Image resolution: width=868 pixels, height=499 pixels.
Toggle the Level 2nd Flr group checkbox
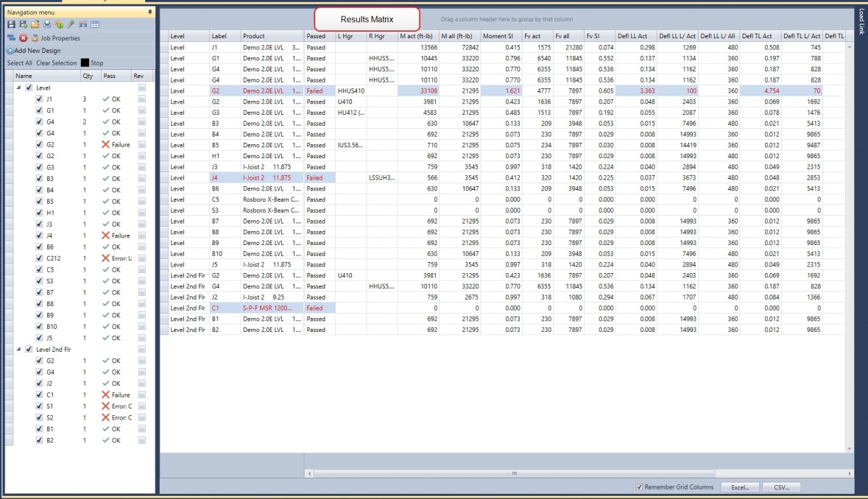click(x=29, y=349)
